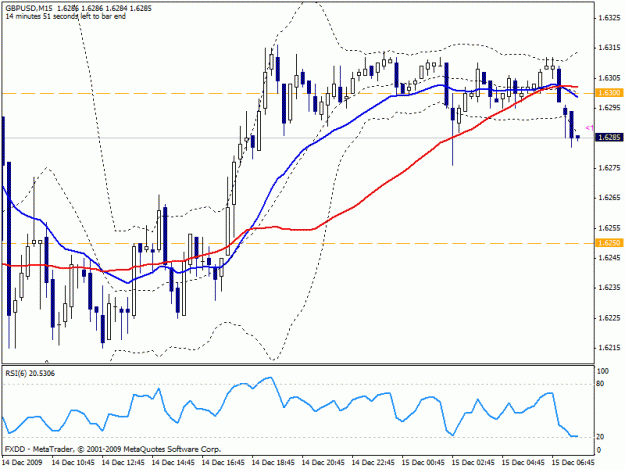
Task: Click the '14 minutes 51 seconds left to bar end' text
Action: (x=66, y=16)
